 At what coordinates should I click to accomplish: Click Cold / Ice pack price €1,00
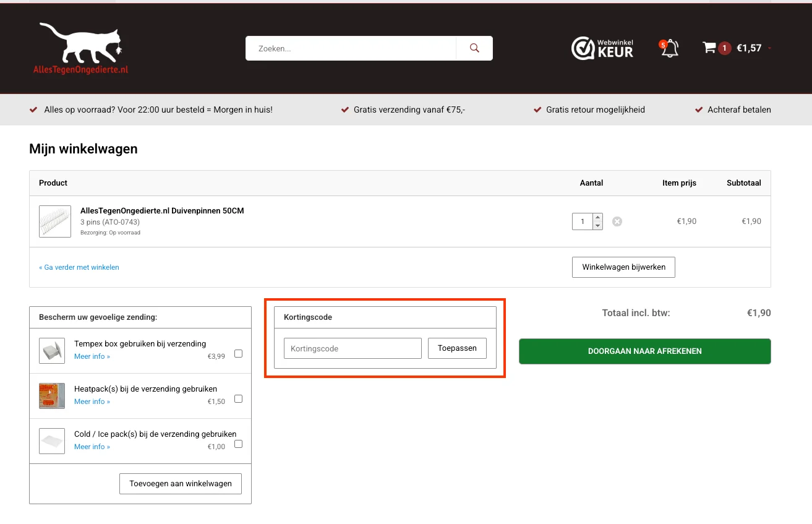point(216,447)
